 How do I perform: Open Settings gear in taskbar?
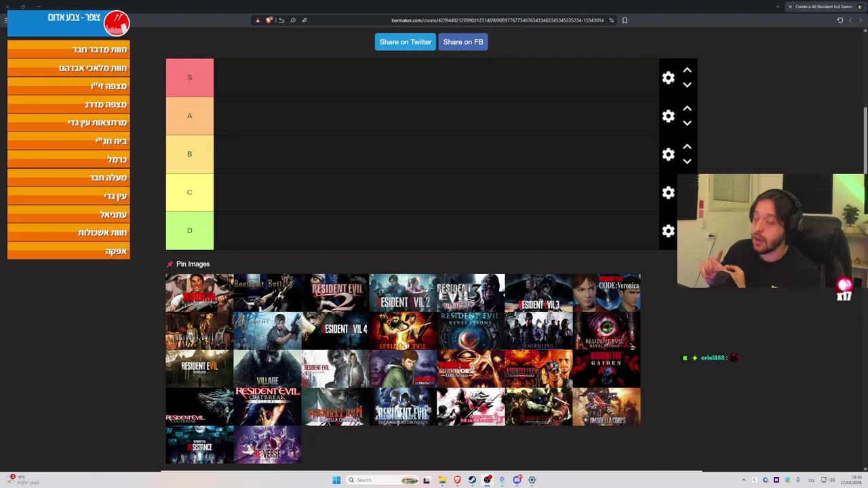coord(532,480)
